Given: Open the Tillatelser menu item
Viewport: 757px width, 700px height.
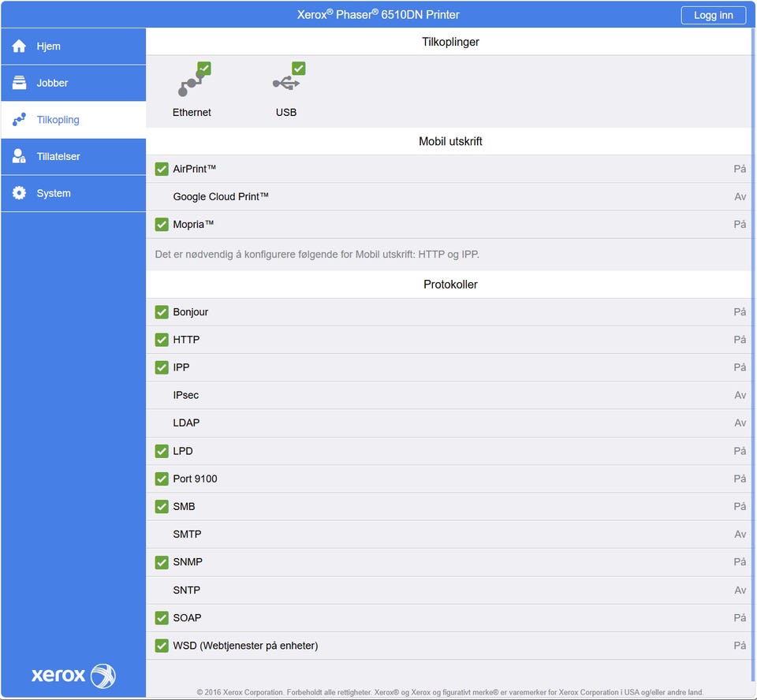Looking at the screenshot, I should click(73, 156).
